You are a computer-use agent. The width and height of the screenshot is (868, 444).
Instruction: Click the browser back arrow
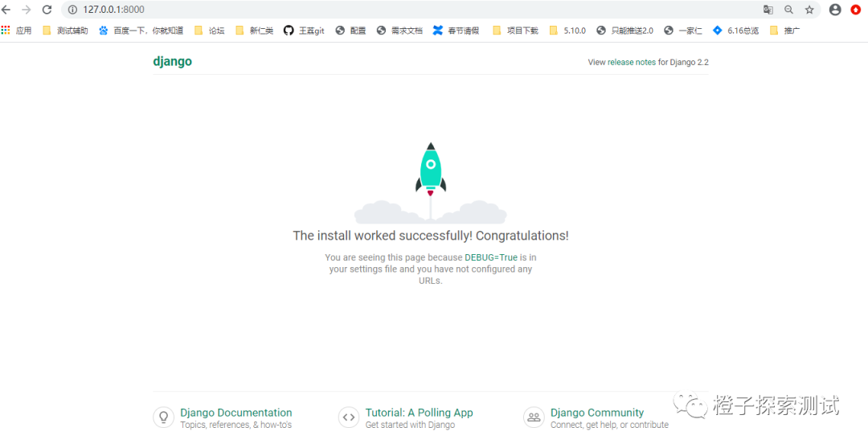coord(6,10)
